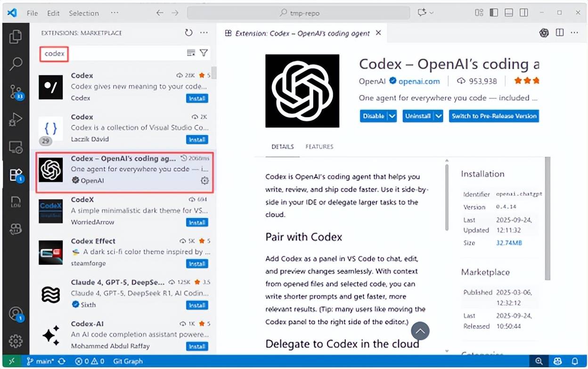
Task: Install the Sixth Claude 4 GPT-5 extension
Action: (x=197, y=305)
